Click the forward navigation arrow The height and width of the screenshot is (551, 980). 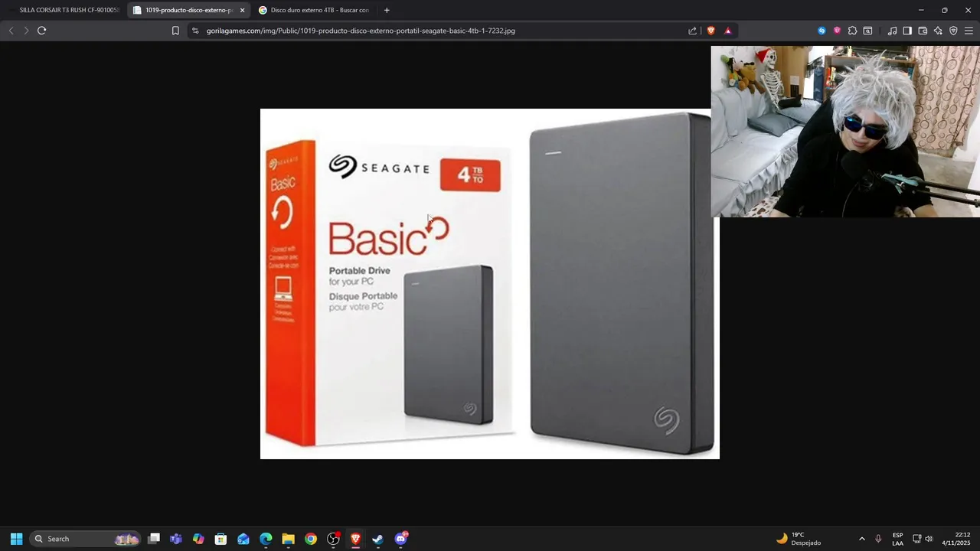[x=26, y=31]
